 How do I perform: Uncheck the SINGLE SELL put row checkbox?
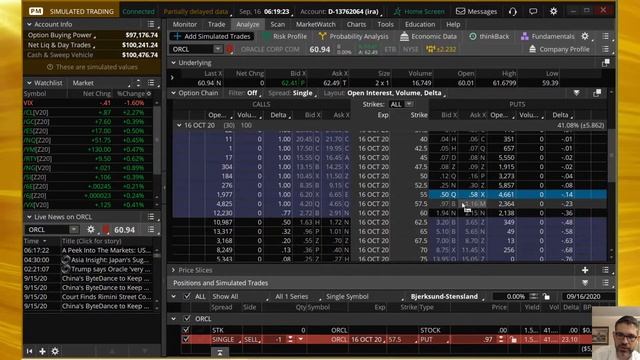click(186, 340)
